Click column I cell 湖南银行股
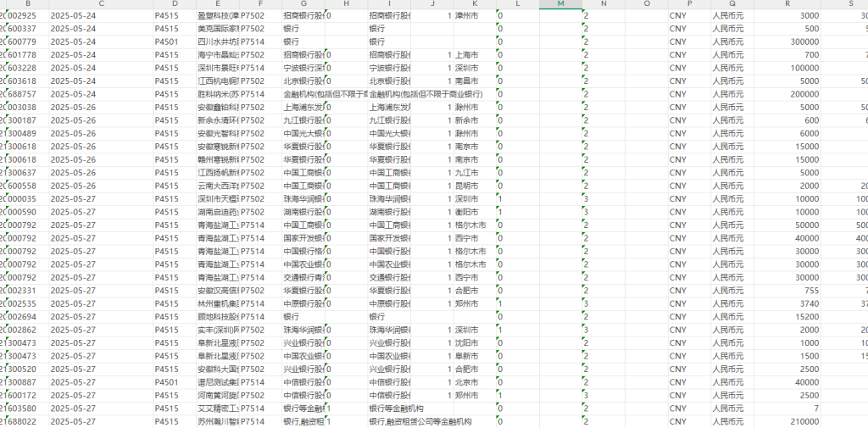Viewport: 868px width, 428px height. point(389,212)
